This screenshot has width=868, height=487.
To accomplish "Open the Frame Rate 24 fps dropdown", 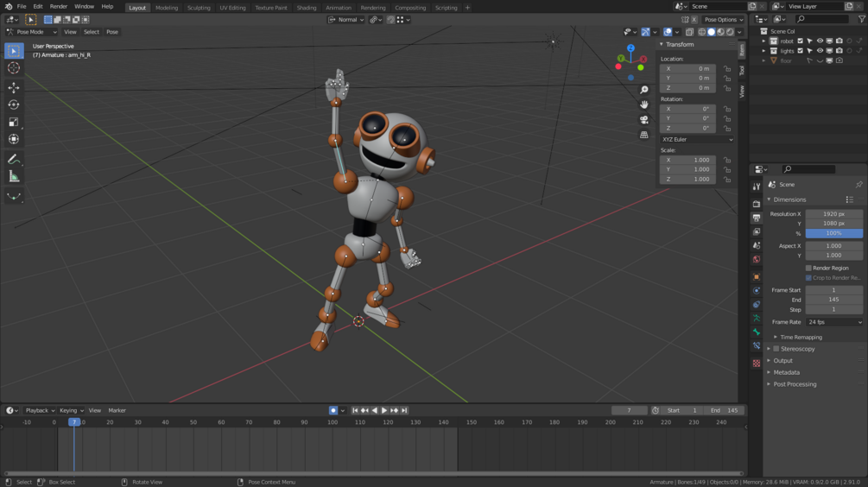I will click(x=834, y=322).
